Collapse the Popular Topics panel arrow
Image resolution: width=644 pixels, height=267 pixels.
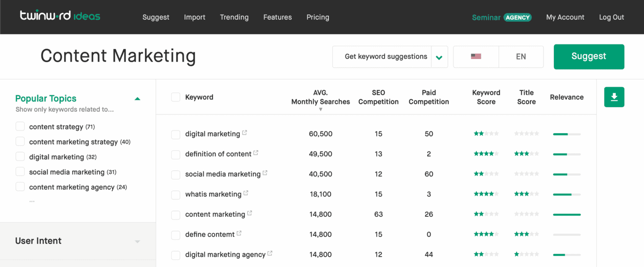click(137, 99)
